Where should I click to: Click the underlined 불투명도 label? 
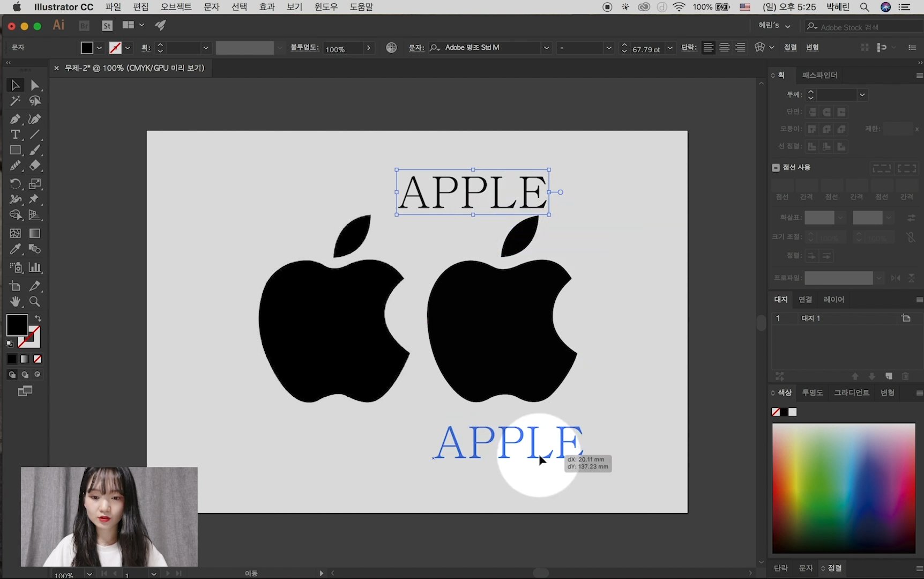coord(304,48)
